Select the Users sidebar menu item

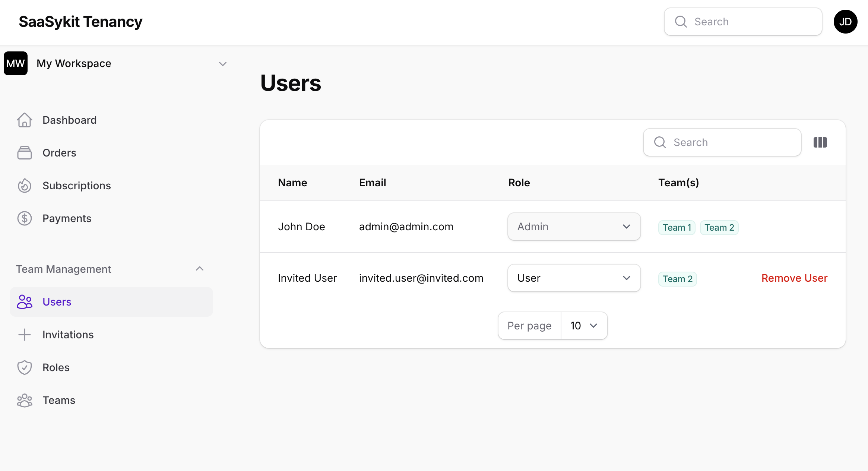tap(57, 302)
